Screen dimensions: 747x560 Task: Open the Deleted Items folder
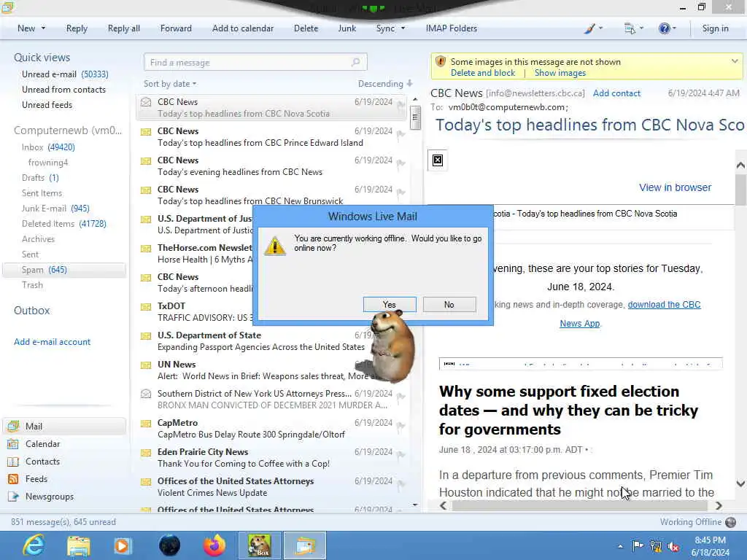tap(64, 223)
